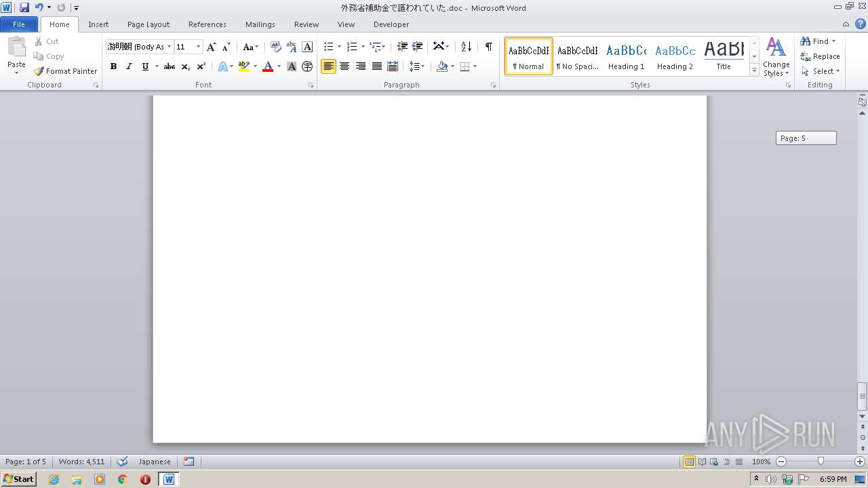868x488 pixels.
Task: Switch to the Page Layout tab
Action: coord(149,24)
